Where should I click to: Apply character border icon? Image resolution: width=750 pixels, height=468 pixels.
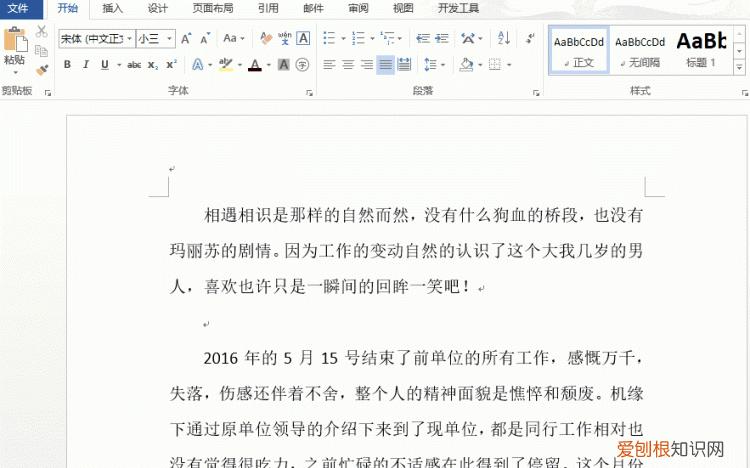coord(303,38)
